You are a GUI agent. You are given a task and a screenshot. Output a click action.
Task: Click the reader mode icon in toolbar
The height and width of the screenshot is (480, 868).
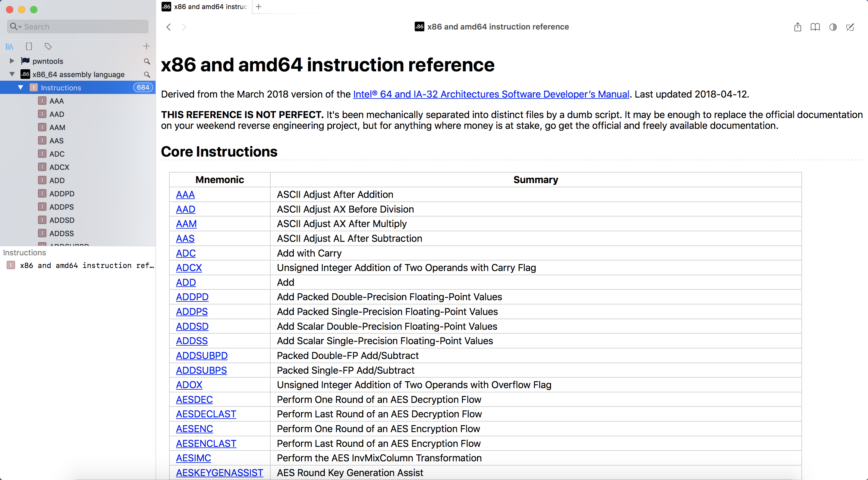[x=816, y=27]
